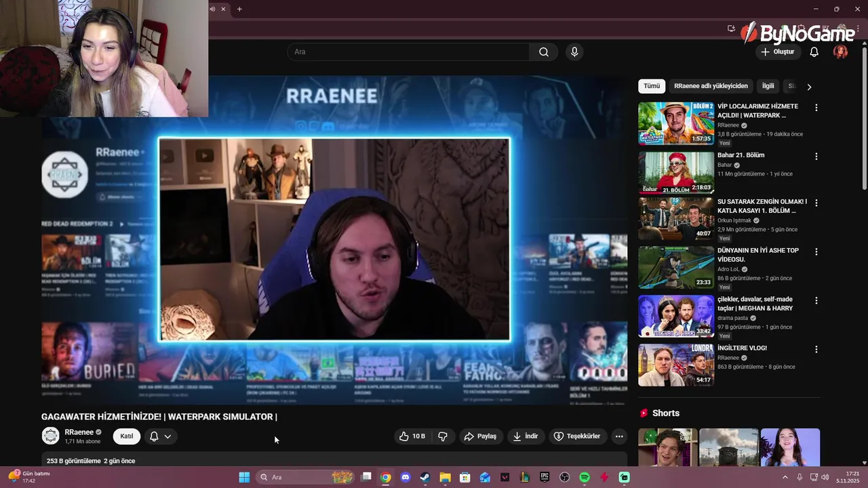
Task: Click the YouTube search magnifier button
Action: coord(544,52)
